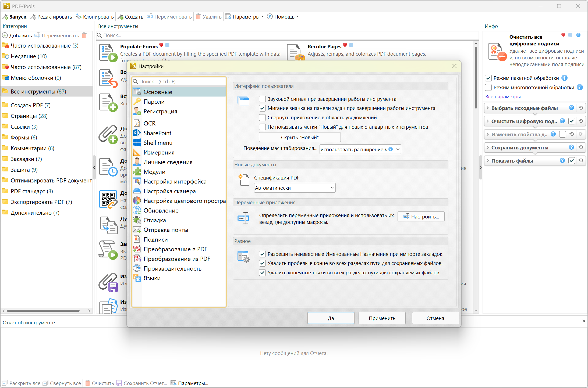588x388 pixels.
Task: Select the Отправка почты envelope icon
Action: 137,230
